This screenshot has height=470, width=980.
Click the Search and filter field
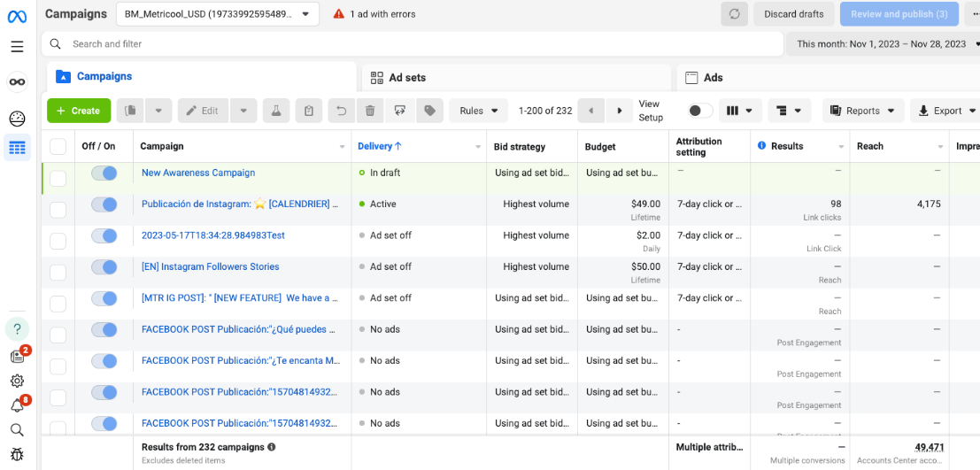[416, 44]
